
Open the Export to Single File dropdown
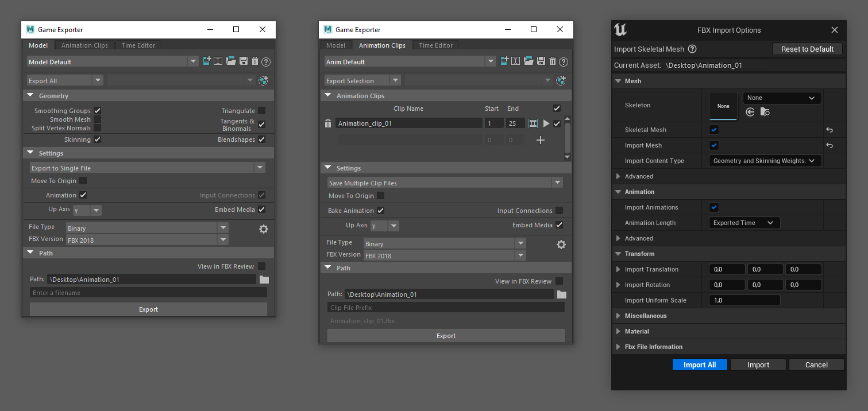(x=147, y=168)
